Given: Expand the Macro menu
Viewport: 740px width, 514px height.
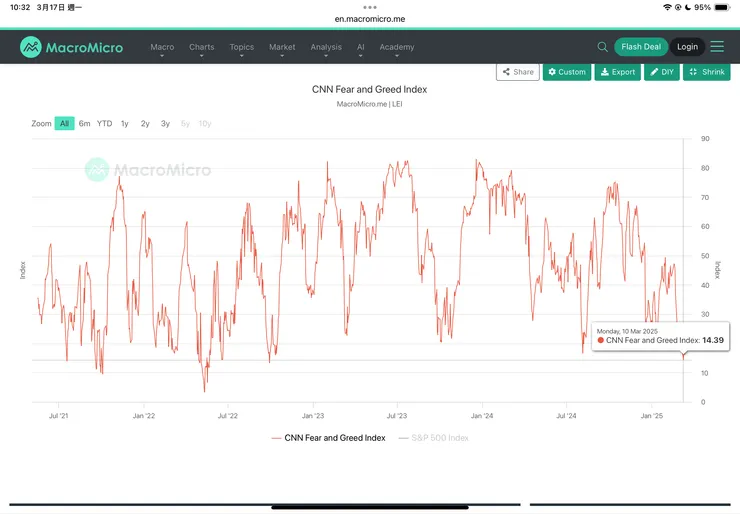Looking at the screenshot, I should click(x=162, y=49).
